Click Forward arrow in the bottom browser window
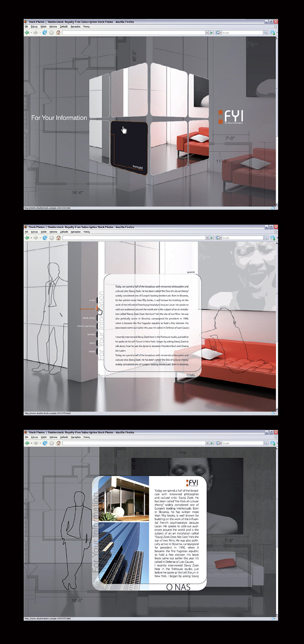The height and width of the screenshot is (644, 304). (x=35, y=443)
